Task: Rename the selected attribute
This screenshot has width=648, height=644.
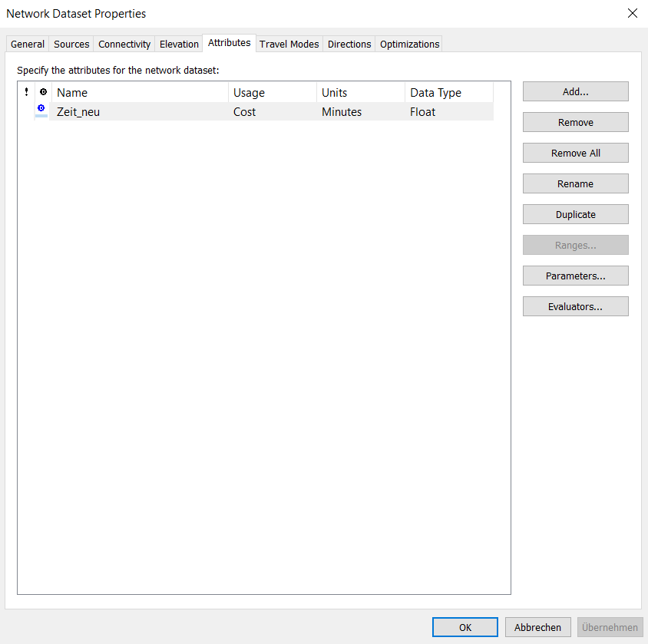Action: (575, 183)
